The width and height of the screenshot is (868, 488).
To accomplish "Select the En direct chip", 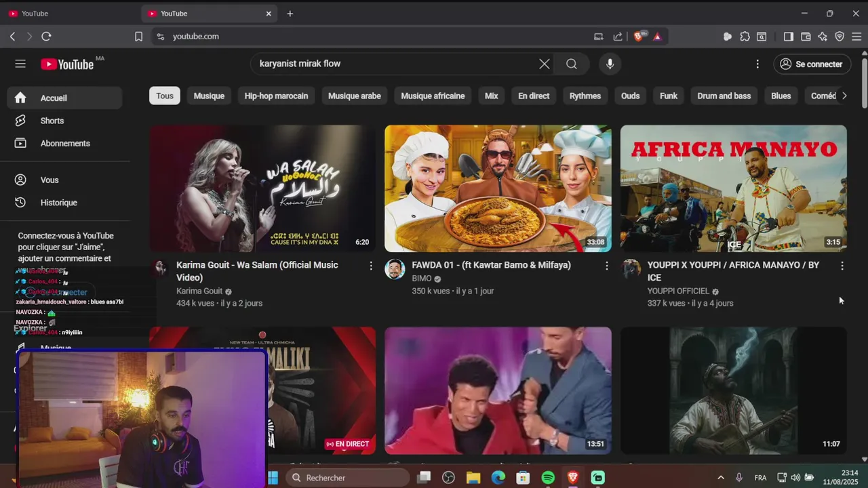I will [x=534, y=96].
